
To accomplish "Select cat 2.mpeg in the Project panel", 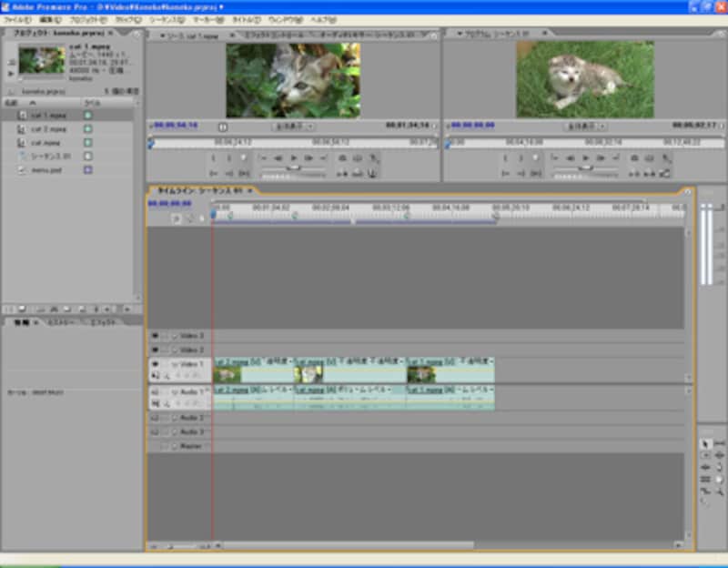I will point(47,129).
